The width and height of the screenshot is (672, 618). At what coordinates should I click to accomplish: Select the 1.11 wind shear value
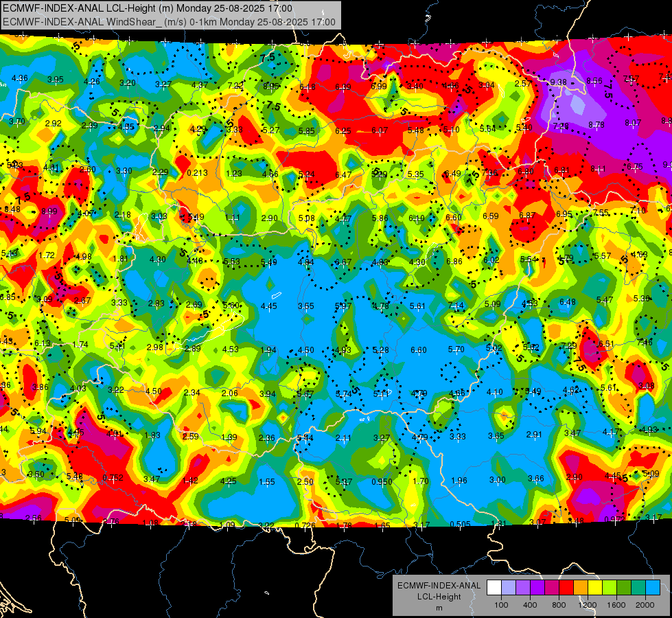[x=232, y=218]
